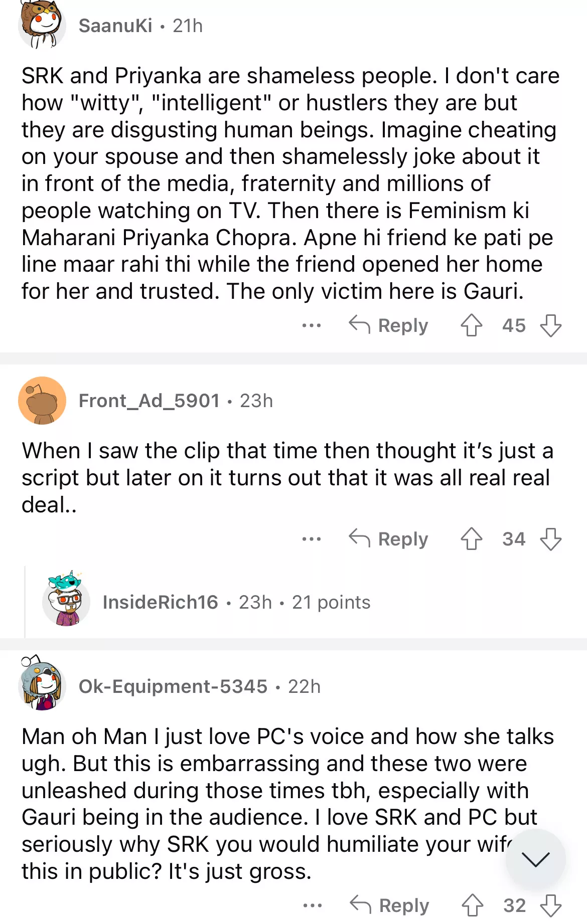587x924 pixels.
Task: Reply to SaanuKi's comment
Action: click(389, 325)
